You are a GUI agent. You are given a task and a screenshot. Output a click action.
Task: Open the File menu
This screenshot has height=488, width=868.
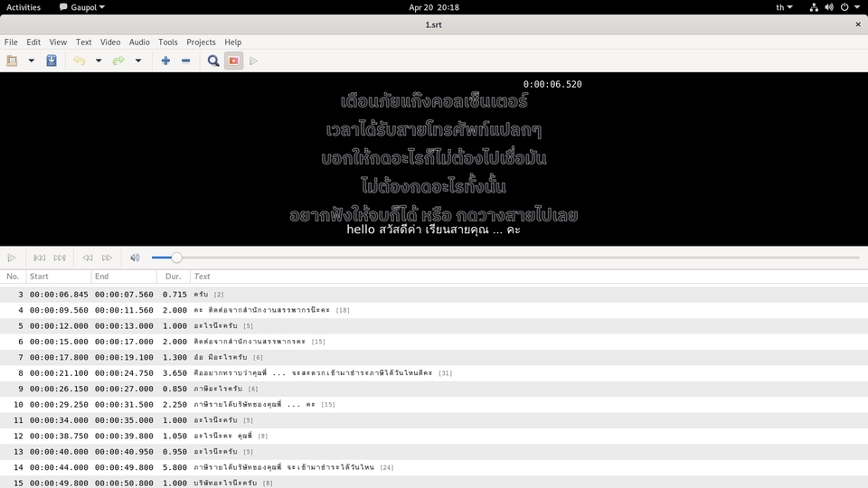pyautogui.click(x=11, y=42)
